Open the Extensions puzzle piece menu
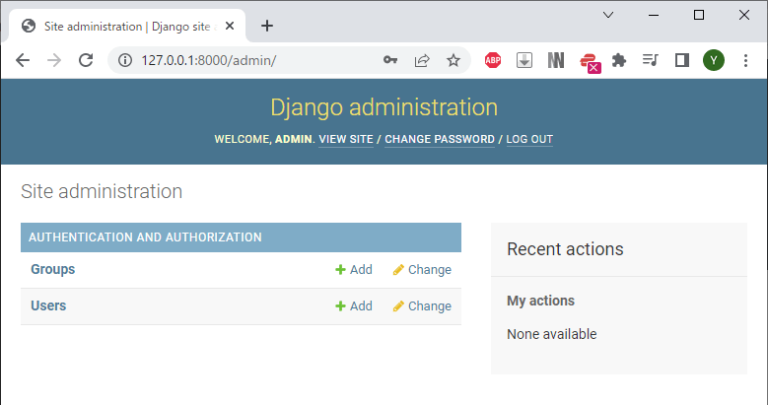Screen dimensions: 768x405 [x=619, y=60]
